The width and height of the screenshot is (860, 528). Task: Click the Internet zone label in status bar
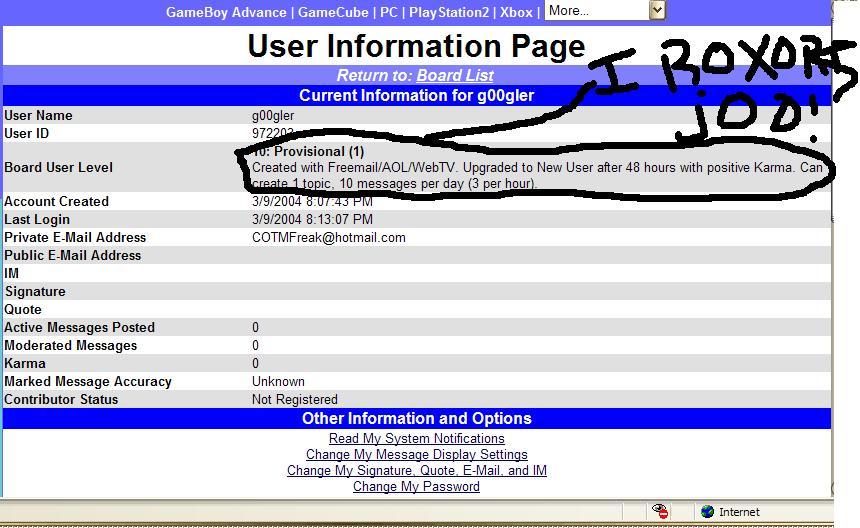pos(739,512)
